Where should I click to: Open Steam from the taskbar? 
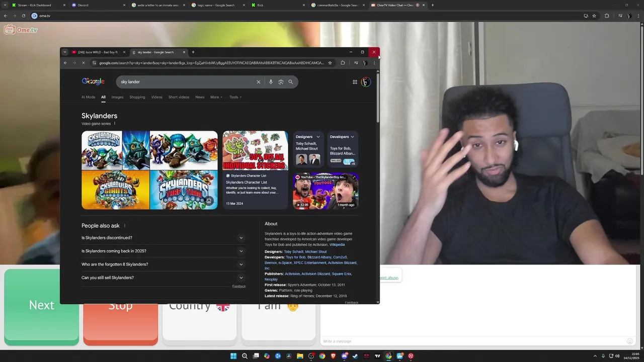(355, 356)
